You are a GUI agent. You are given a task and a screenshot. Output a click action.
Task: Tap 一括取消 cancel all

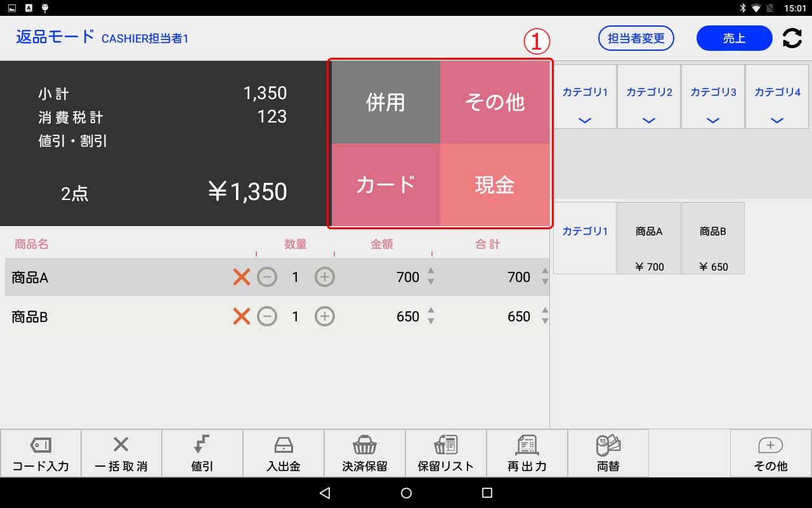121,453
